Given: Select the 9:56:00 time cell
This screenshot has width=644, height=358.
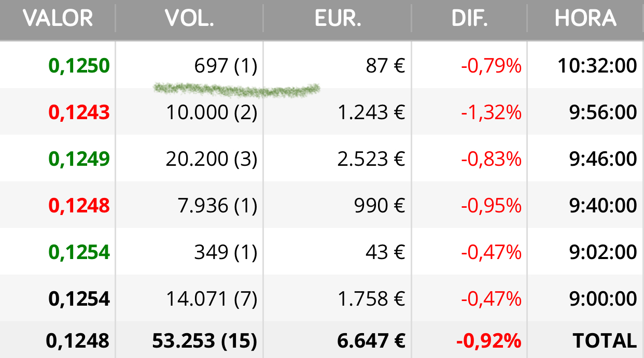Looking at the screenshot, I should point(602,112).
